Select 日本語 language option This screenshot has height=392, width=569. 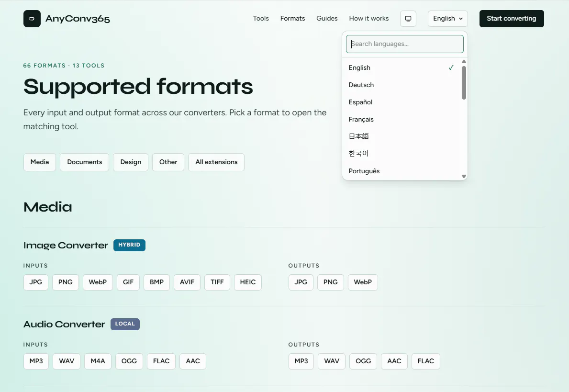402,136
